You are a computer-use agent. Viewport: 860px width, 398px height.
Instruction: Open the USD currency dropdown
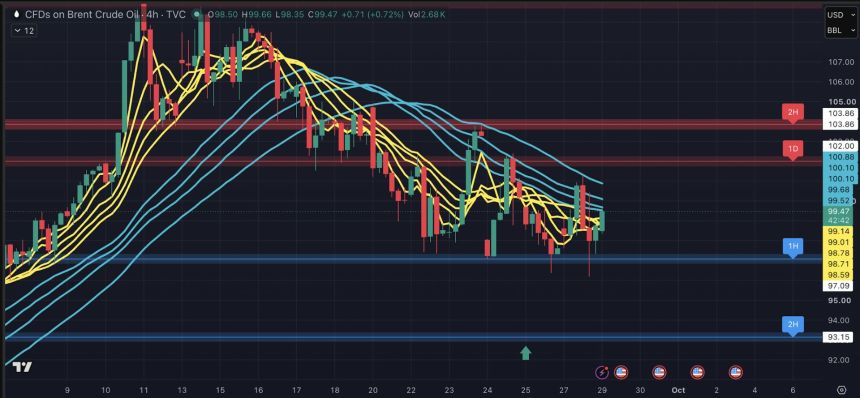tap(841, 15)
